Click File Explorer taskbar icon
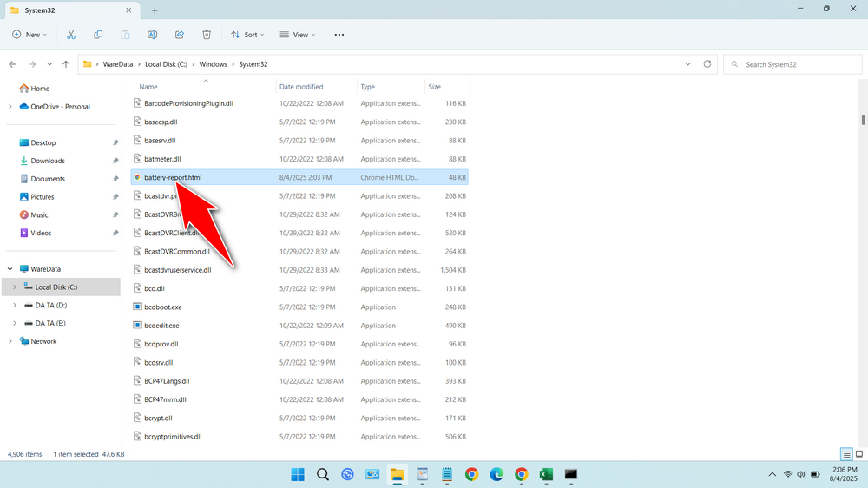Viewport: 868px width, 488px height. point(397,475)
